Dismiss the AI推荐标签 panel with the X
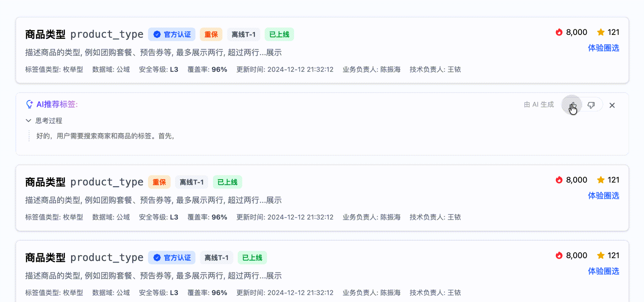The width and height of the screenshot is (644, 302). pyautogui.click(x=612, y=105)
